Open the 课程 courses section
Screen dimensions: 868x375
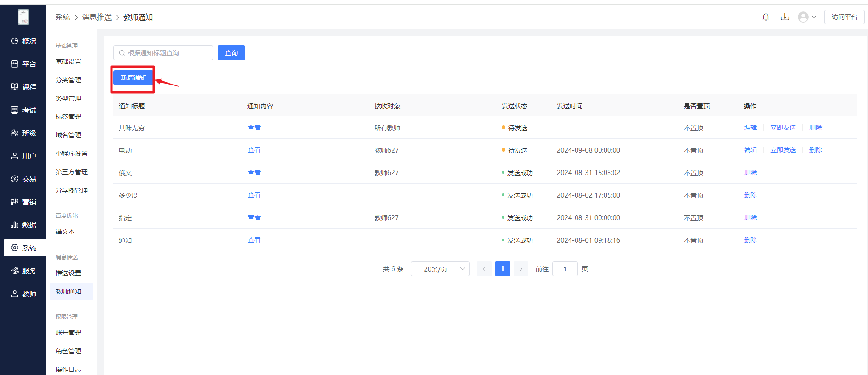[23, 87]
